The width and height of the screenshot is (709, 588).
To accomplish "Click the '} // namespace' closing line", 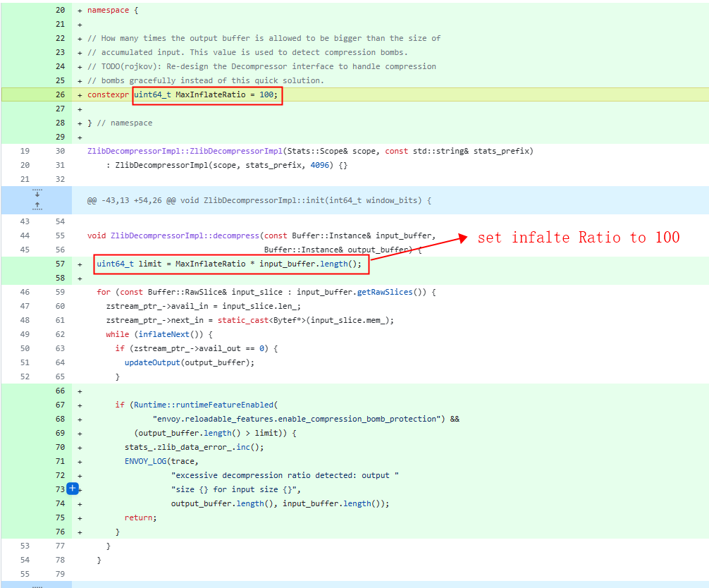I will [x=120, y=123].
